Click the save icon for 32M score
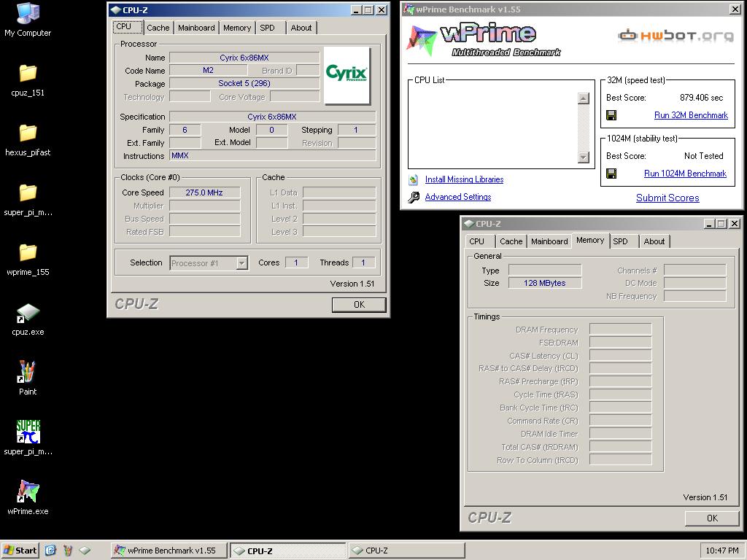This screenshot has width=747, height=560. tap(611, 114)
